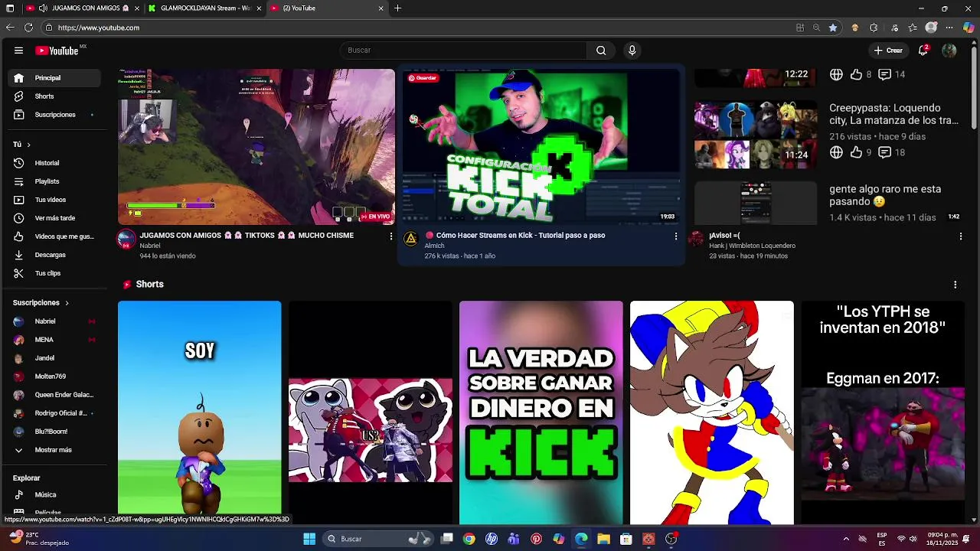This screenshot has width=980, height=551.
Task: Open Playlists in the sidebar
Action: pyautogui.click(x=54, y=181)
